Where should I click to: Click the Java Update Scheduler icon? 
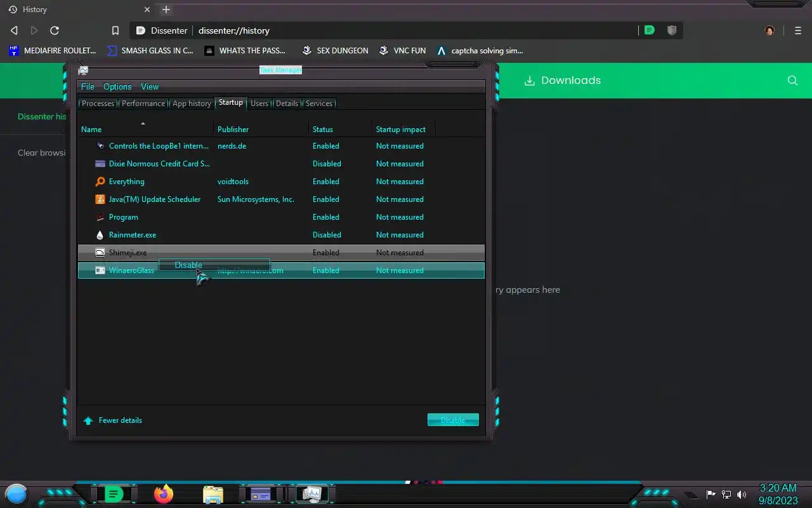point(100,199)
